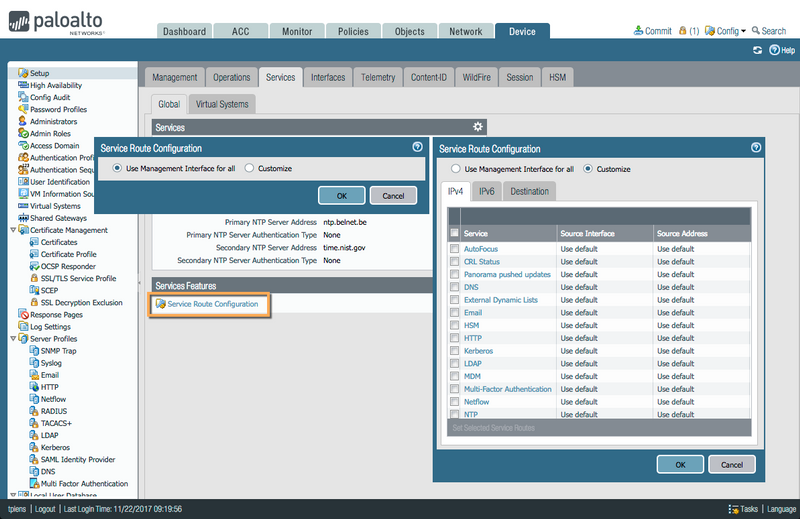Viewport: 800px width, 519px height.
Task: Click help icon in right Service Route dialog
Action: [x=756, y=147]
